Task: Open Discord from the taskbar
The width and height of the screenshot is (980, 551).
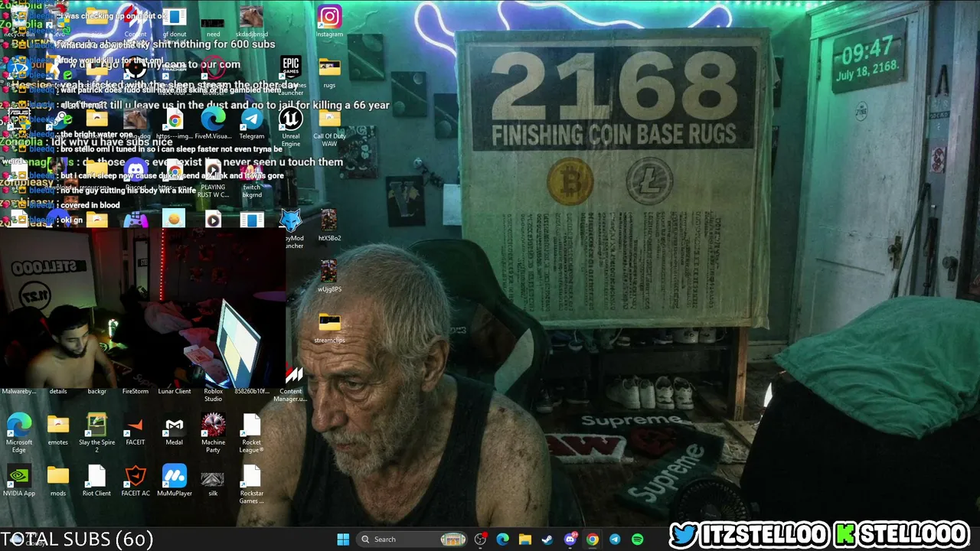Action: (570, 540)
